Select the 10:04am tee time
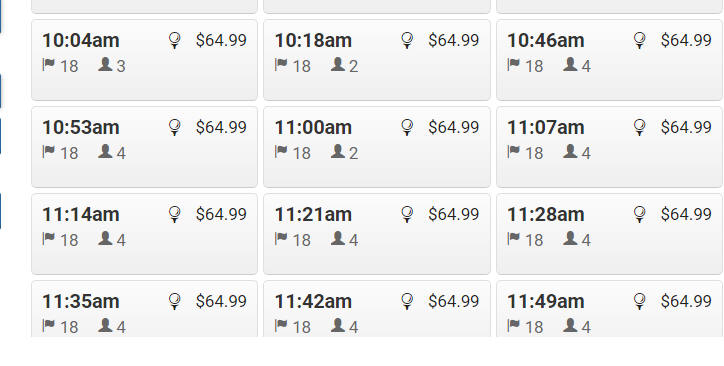Screen dimensions: 724x366 coord(144,60)
